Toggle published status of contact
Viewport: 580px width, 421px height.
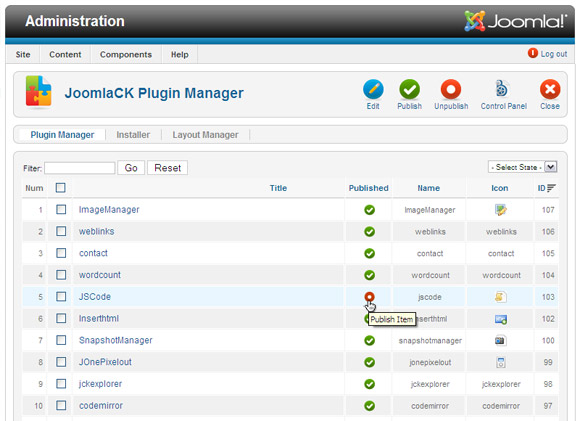(369, 253)
